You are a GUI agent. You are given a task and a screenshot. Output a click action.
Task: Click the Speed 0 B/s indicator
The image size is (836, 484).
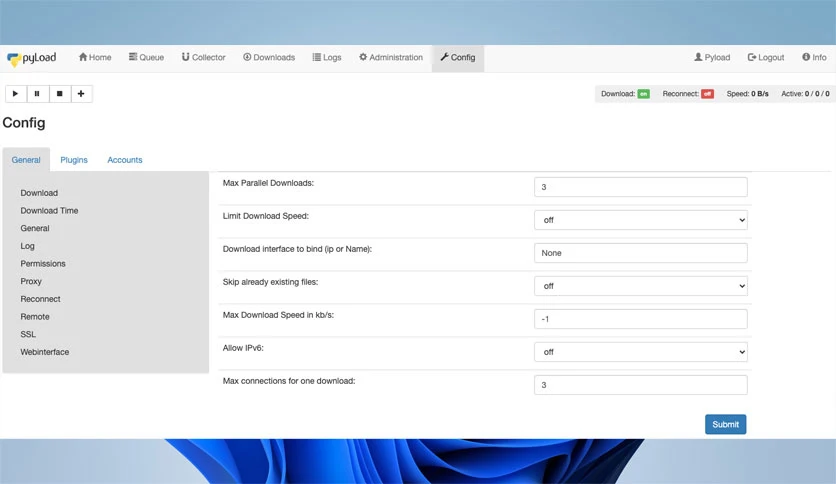(747, 94)
